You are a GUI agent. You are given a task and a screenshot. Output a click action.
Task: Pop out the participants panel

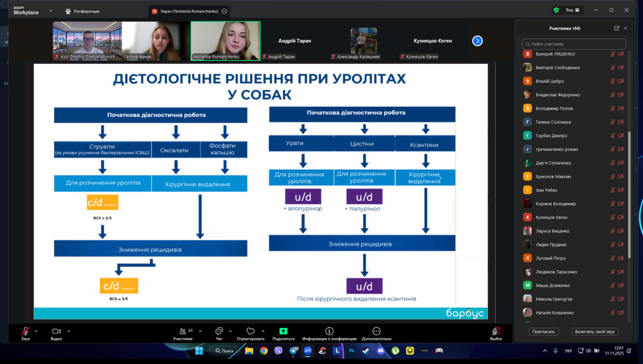[616, 29]
